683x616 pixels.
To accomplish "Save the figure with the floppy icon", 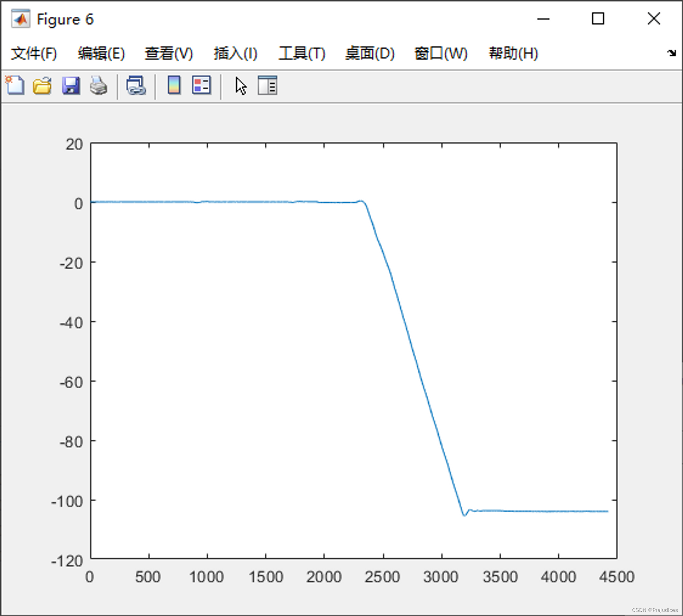I will coord(71,85).
